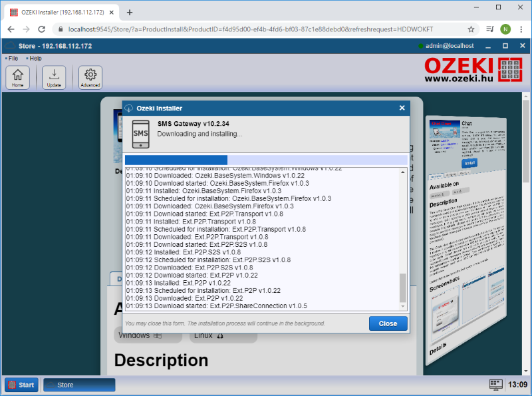The width and height of the screenshot is (532, 396).
Task: Click log line 'Downloaded: Ext.P2P.S2S v1.0.8'
Action: point(190,268)
